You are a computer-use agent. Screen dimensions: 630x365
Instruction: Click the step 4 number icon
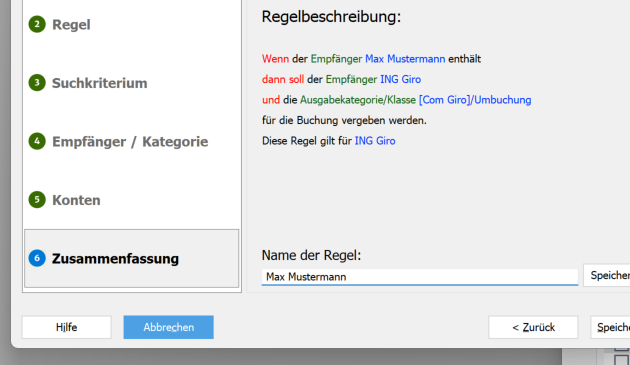click(37, 141)
